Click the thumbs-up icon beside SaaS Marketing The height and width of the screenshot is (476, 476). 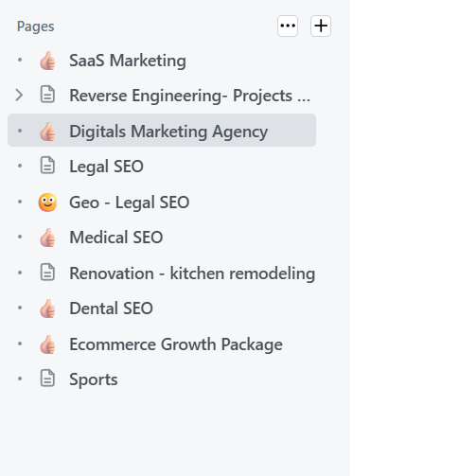[47, 61]
